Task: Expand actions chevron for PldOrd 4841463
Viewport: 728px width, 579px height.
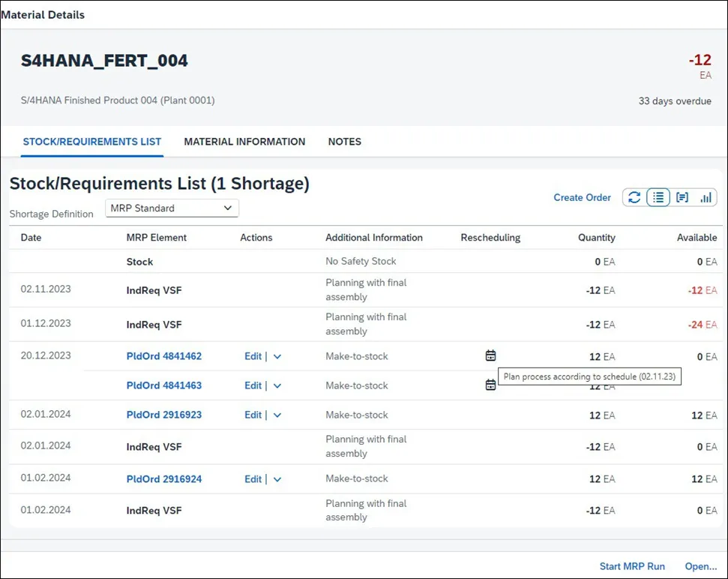Action: (277, 386)
